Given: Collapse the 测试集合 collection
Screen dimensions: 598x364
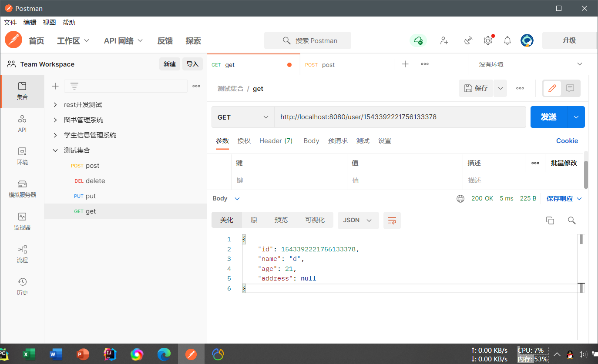Looking at the screenshot, I should [55, 150].
